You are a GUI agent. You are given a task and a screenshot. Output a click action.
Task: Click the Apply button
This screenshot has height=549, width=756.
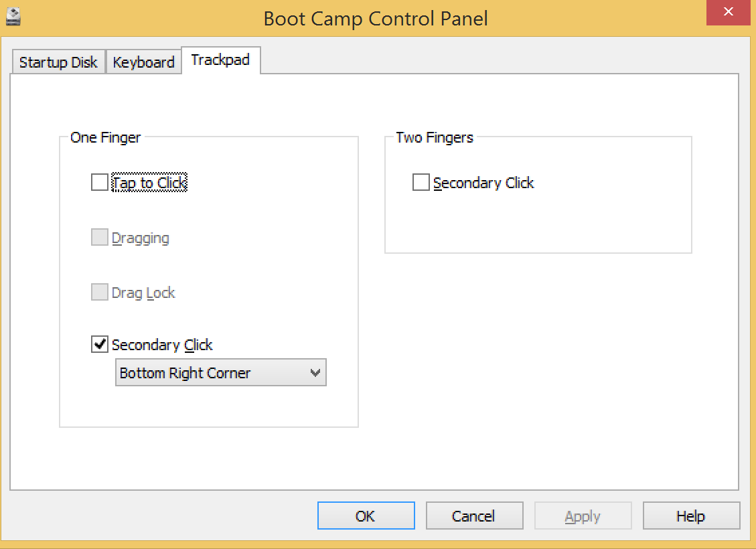pos(583,516)
